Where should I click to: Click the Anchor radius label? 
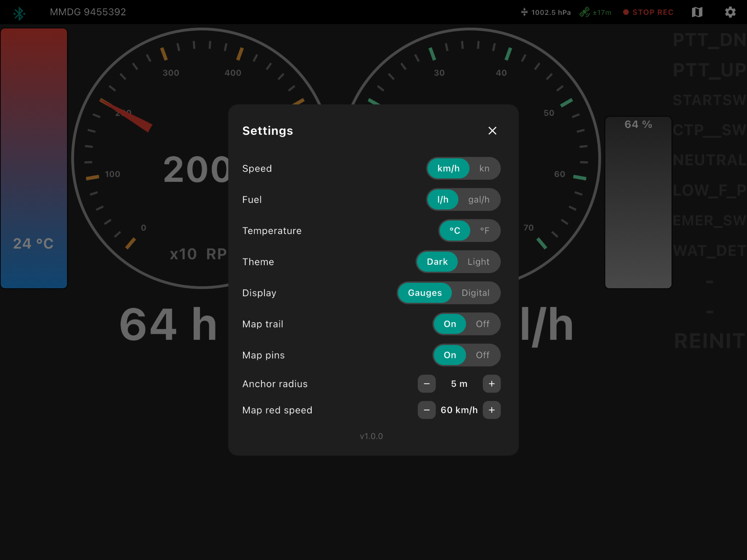click(x=275, y=384)
